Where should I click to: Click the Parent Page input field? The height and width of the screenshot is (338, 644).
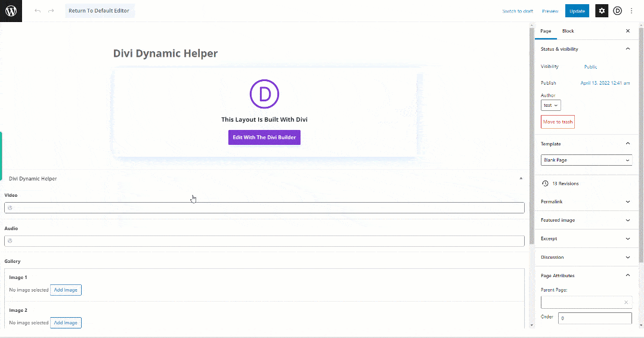(587, 302)
